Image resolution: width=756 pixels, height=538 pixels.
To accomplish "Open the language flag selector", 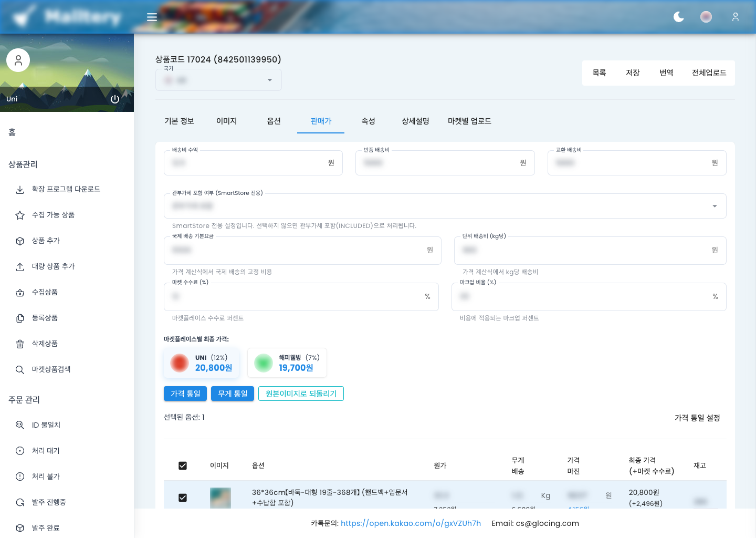I will tap(706, 17).
